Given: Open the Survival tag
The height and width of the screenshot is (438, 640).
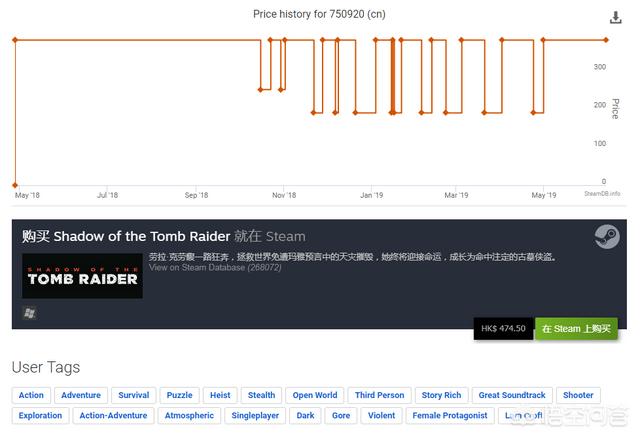Looking at the screenshot, I should coord(133,395).
